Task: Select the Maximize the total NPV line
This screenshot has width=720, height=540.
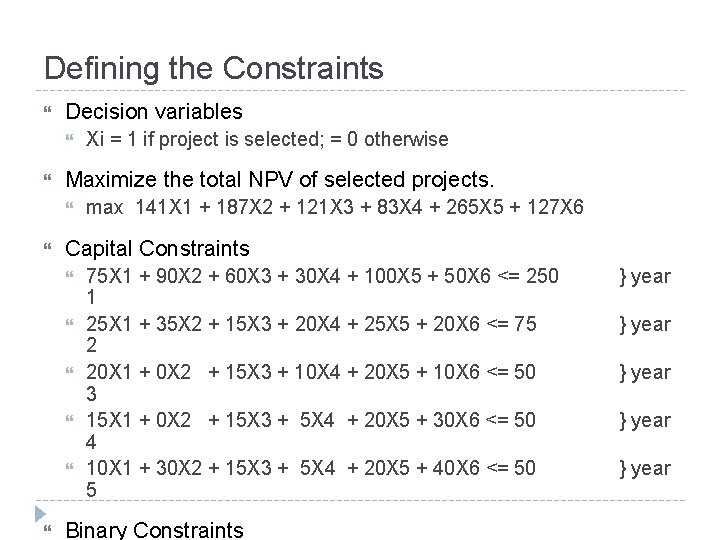Action: pyautogui.click(x=279, y=180)
